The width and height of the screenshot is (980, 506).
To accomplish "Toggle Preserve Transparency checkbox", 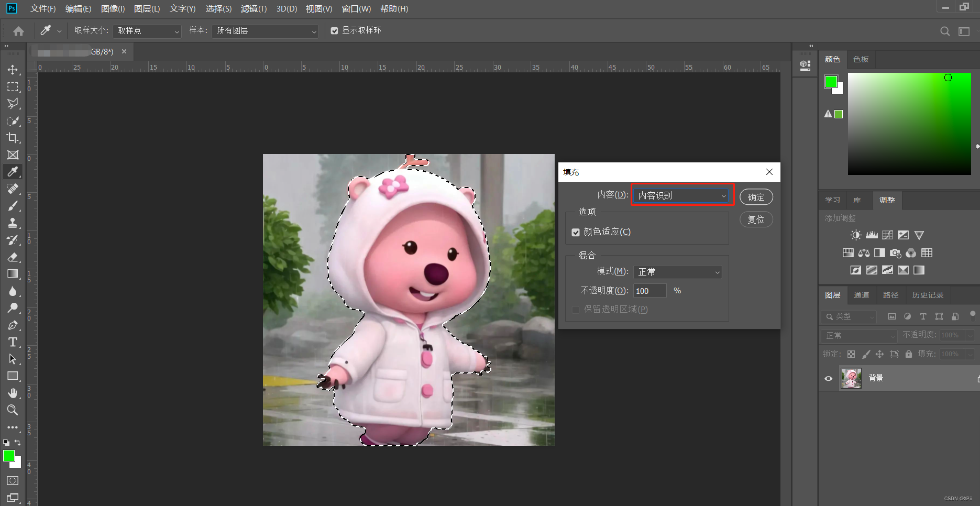I will tap(576, 310).
